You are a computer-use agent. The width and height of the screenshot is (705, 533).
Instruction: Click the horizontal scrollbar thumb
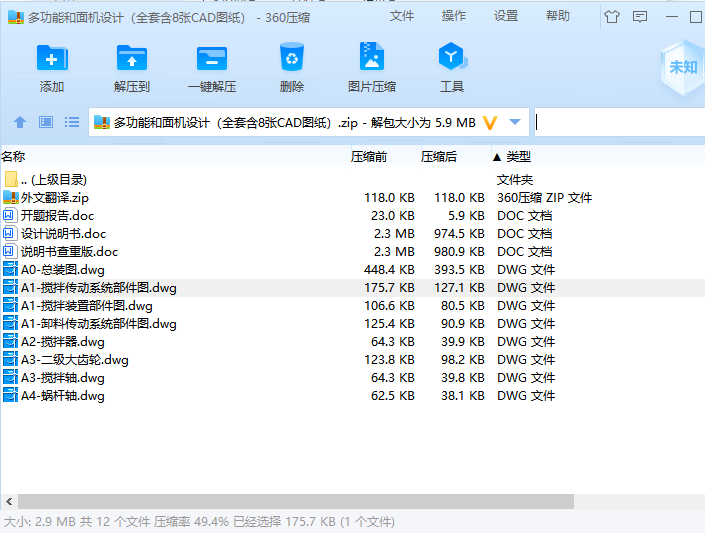point(296,501)
